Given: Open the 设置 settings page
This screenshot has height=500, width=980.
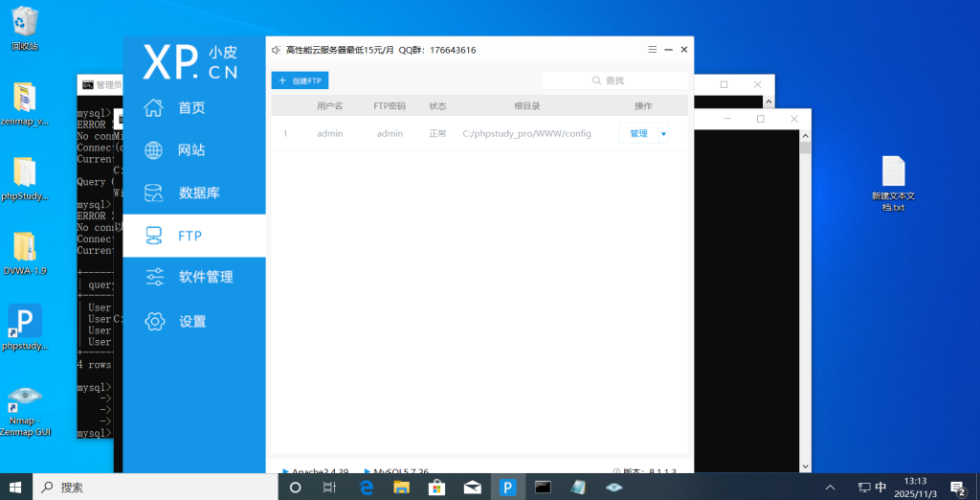Looking at the screenshot, I should 191,322.
